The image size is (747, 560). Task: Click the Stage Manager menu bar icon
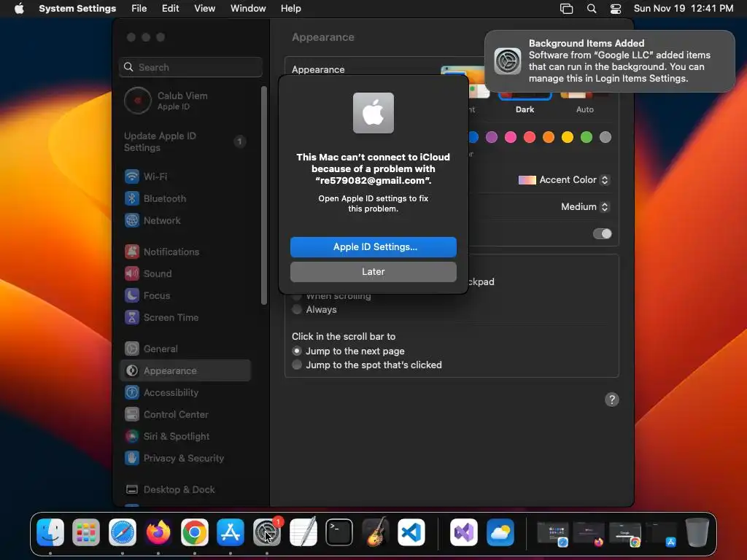pyautogui.click(x=566, y=9)
